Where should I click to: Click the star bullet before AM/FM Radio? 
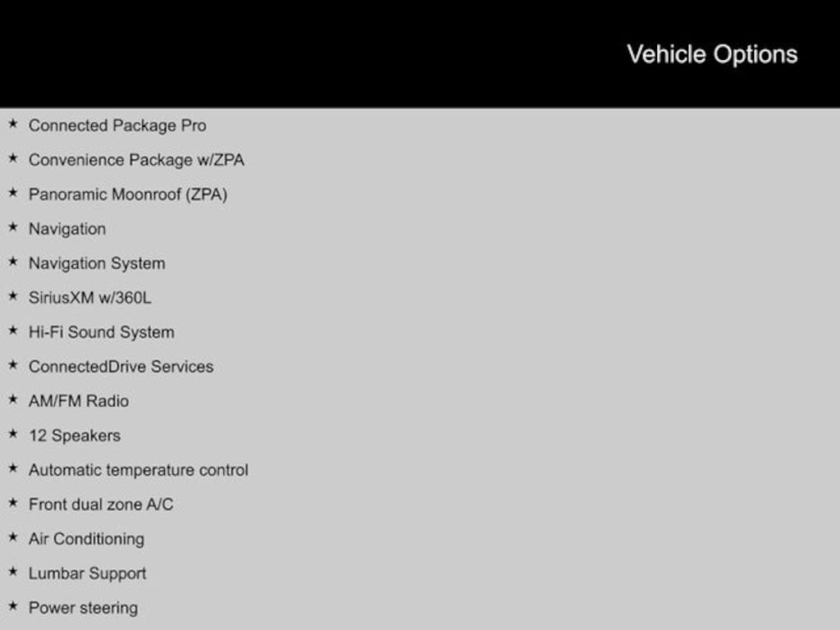pyautogui.click(x=12, y=399)
